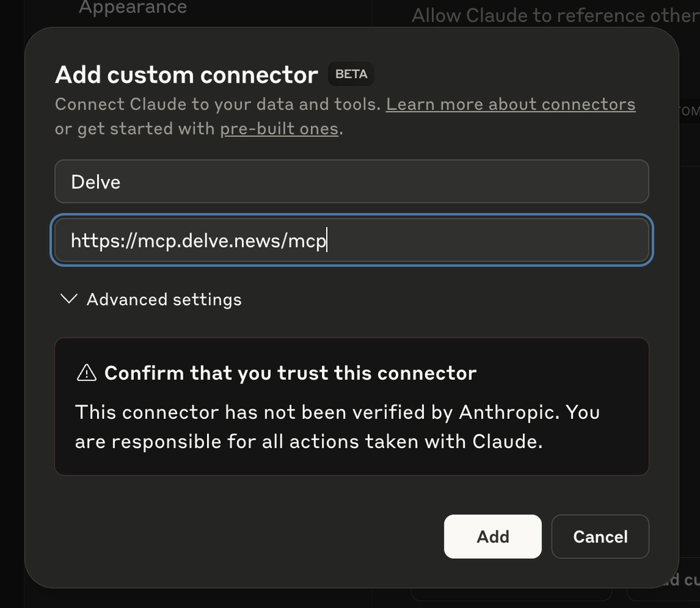This screenshot has height=608, width=700.
Task: Expand the Advanced settings chevron arrow
Action: (x=69, y=299)
